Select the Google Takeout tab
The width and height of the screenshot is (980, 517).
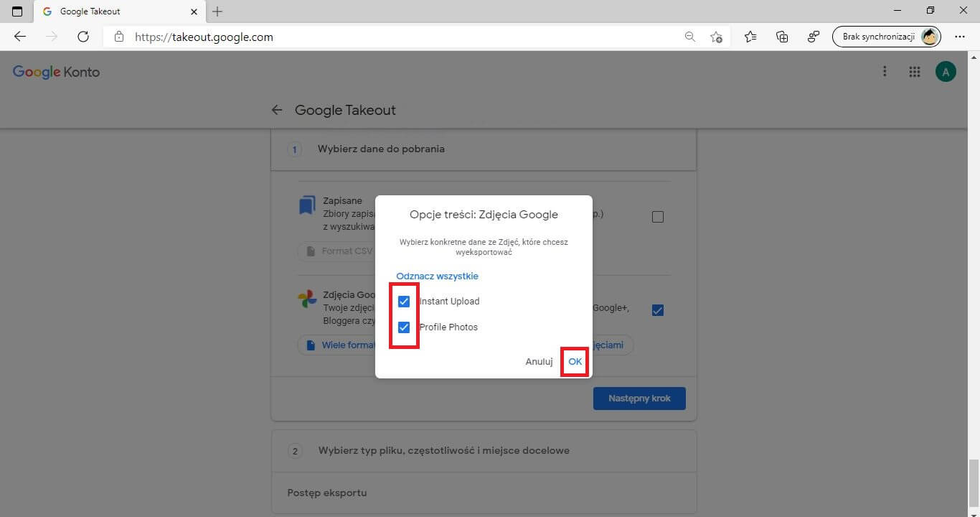coord(120,11)
